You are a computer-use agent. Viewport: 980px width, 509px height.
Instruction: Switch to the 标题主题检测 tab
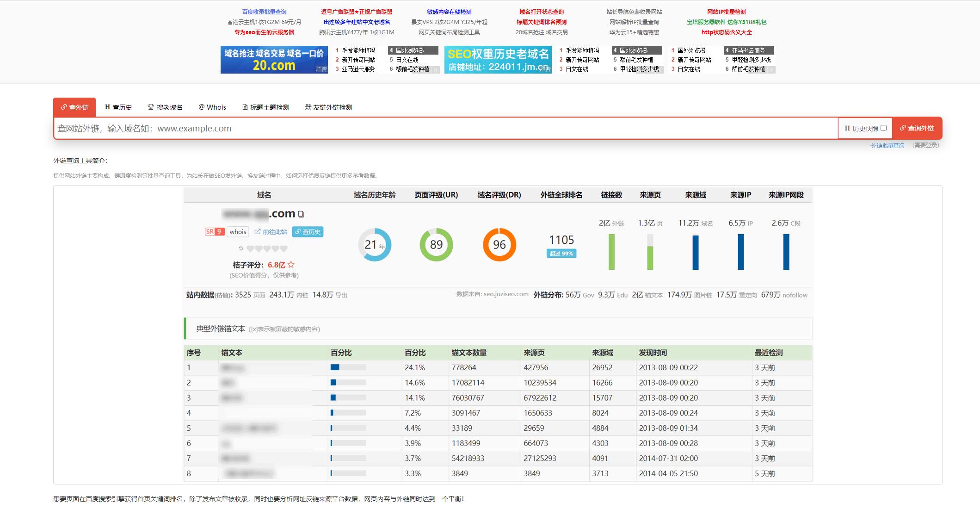tap(266, 107)
